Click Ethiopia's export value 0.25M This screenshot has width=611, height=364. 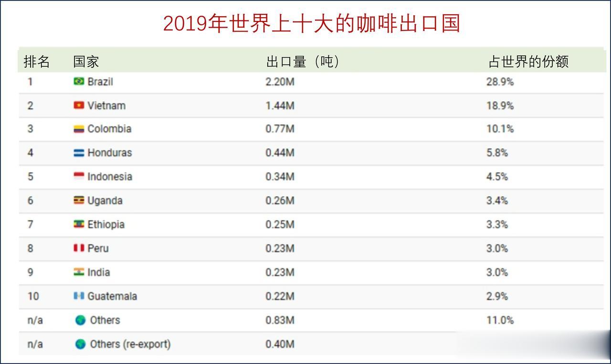(x=280, y=224)
